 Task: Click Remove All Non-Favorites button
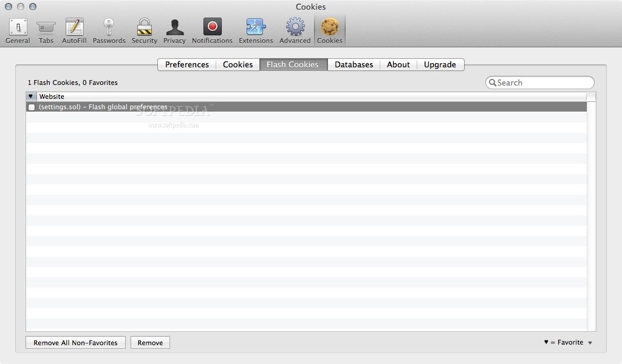(75, 342)
